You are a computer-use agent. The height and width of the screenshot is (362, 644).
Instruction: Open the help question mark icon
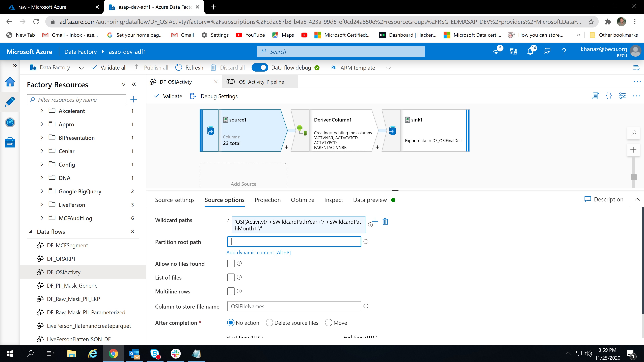click(x=564, y=51)
